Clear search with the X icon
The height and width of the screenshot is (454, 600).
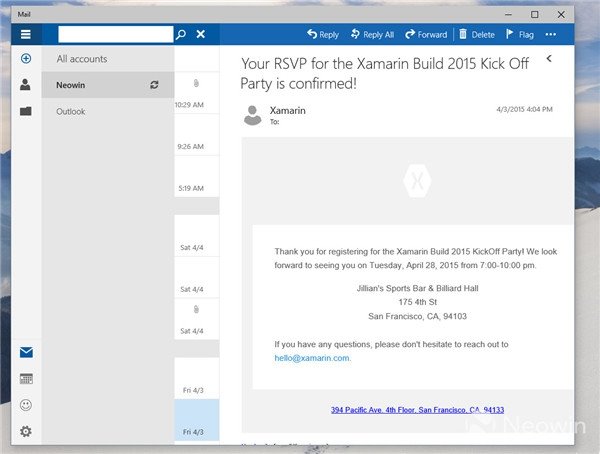tap(201, 34)
